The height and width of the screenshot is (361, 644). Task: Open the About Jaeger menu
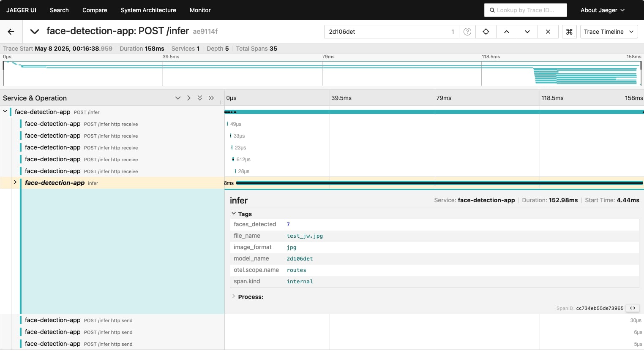pos(603,10)
